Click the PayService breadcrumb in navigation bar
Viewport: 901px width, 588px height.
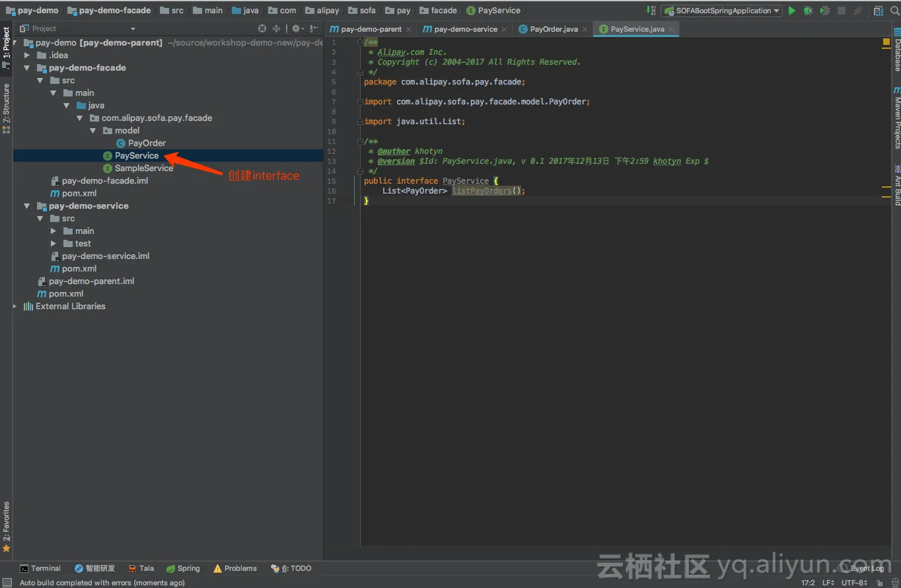(493, 11)
